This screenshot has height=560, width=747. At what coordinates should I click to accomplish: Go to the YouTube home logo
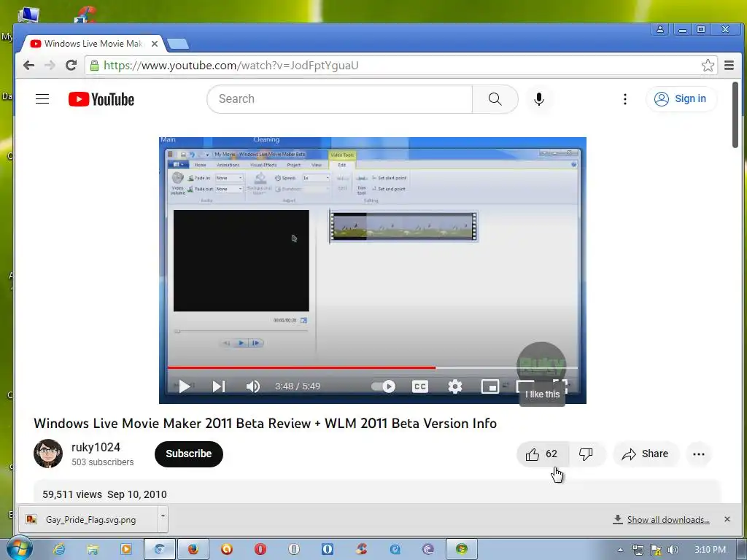point(101,99)
